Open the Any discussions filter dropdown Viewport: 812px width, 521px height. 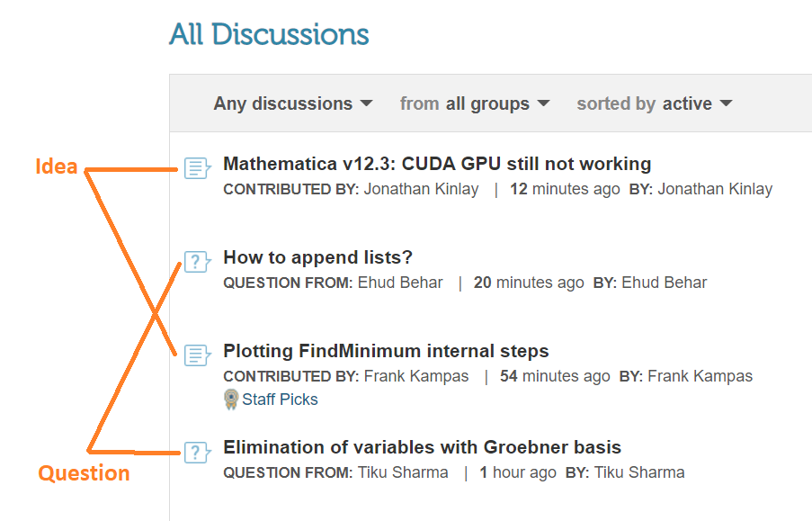[293, 103]
